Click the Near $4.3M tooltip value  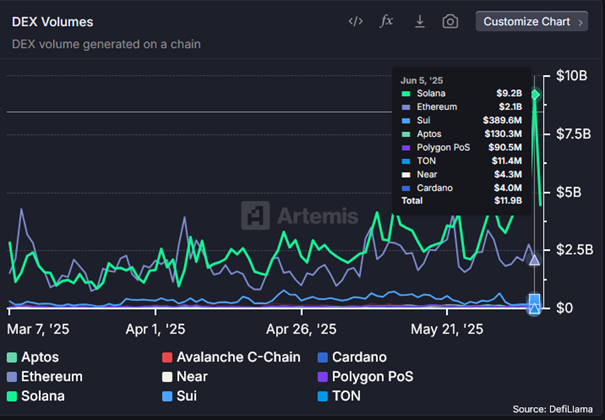(x=508, y=174)
